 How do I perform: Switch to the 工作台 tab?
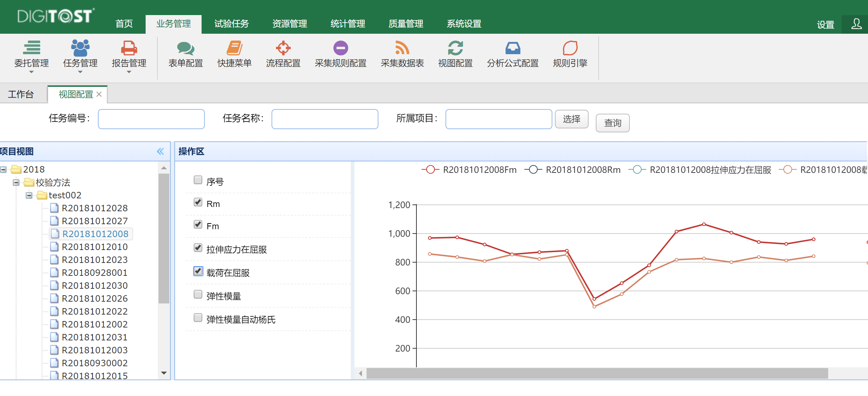coord(21,94)
